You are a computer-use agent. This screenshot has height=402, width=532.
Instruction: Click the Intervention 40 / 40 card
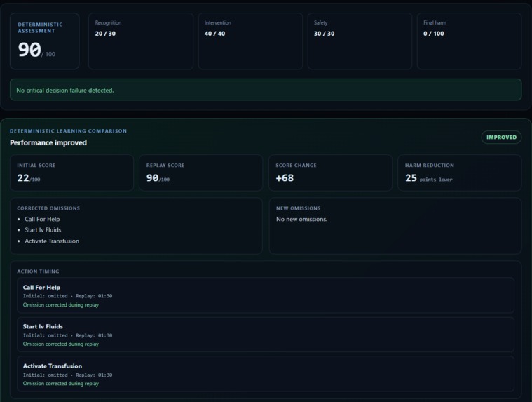click(x=250, y=41)
